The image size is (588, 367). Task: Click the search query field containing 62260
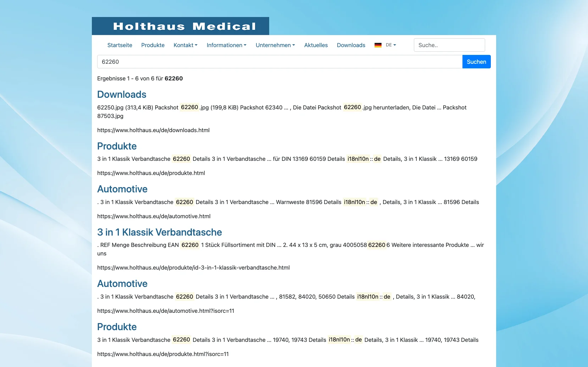[x=280, y=62]
